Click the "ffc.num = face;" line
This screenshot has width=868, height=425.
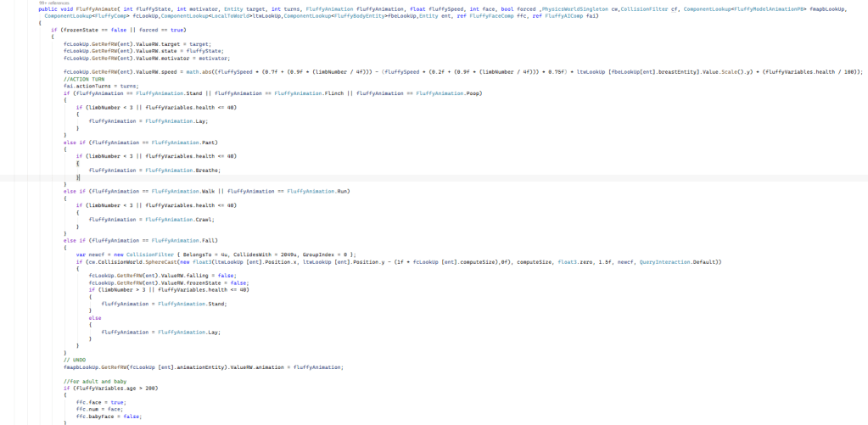pyautogui.click(x=101, y=410)
